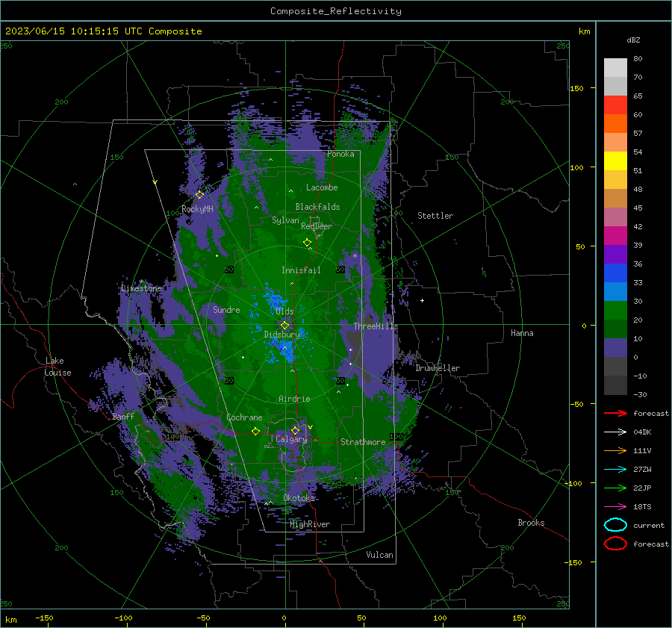Select the Cochrane town label
Screen dimensions: 672x628
click(x=244, y=417)
